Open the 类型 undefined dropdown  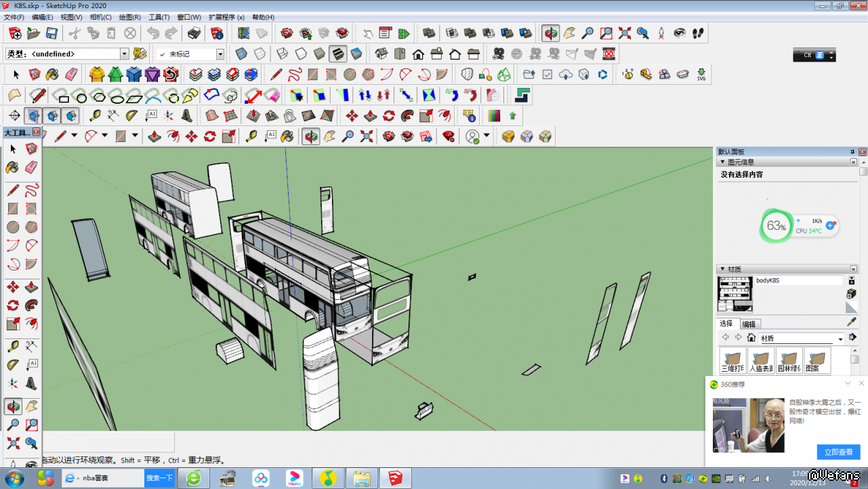coord(124,54)
